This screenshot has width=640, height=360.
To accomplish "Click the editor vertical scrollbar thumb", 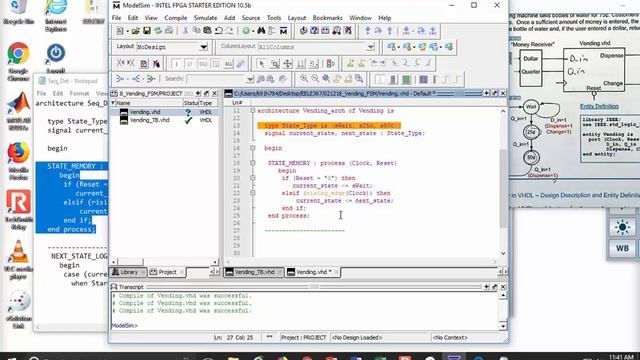I will pyautogui.click(x=503, y=189).
